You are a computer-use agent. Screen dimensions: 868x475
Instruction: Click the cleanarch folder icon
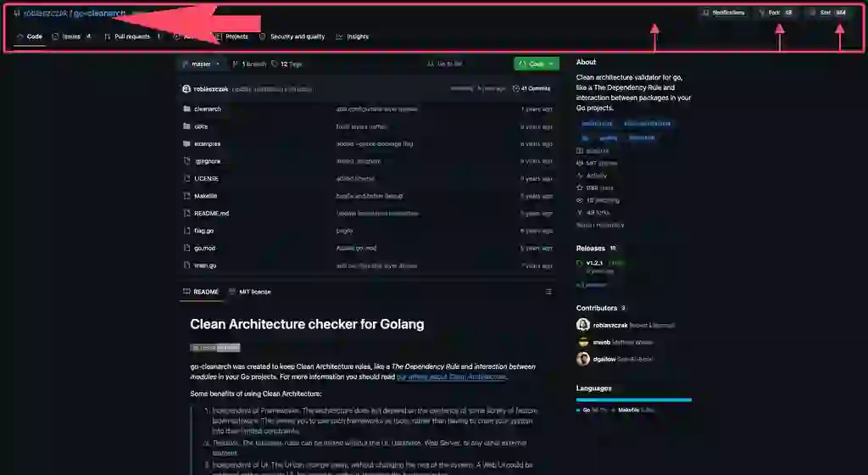pyautogui.click(x=186, y=109)
